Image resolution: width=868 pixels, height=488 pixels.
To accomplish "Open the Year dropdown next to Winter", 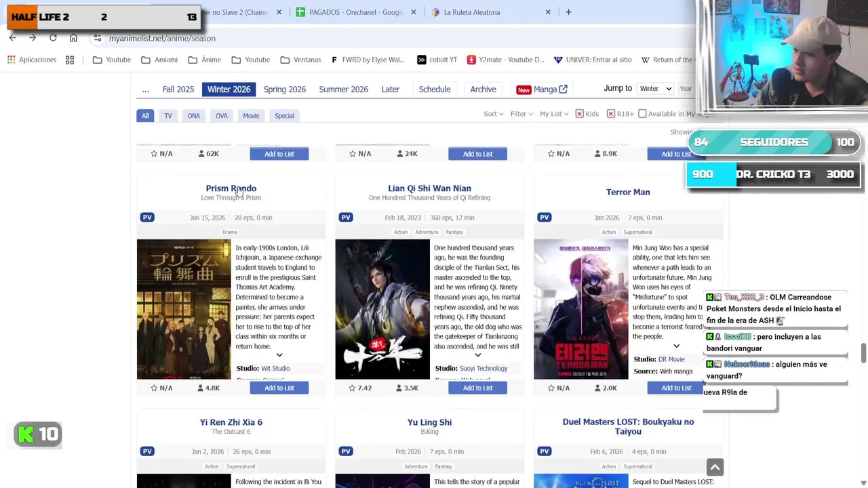I will point(686,89).
